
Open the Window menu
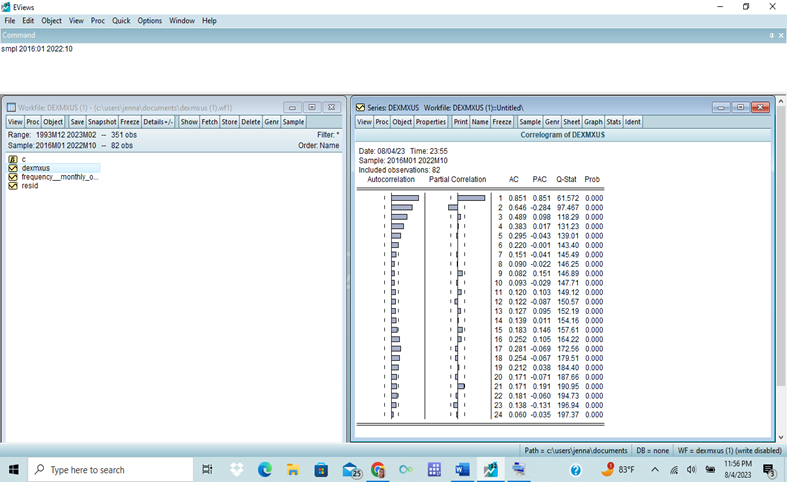182,21
